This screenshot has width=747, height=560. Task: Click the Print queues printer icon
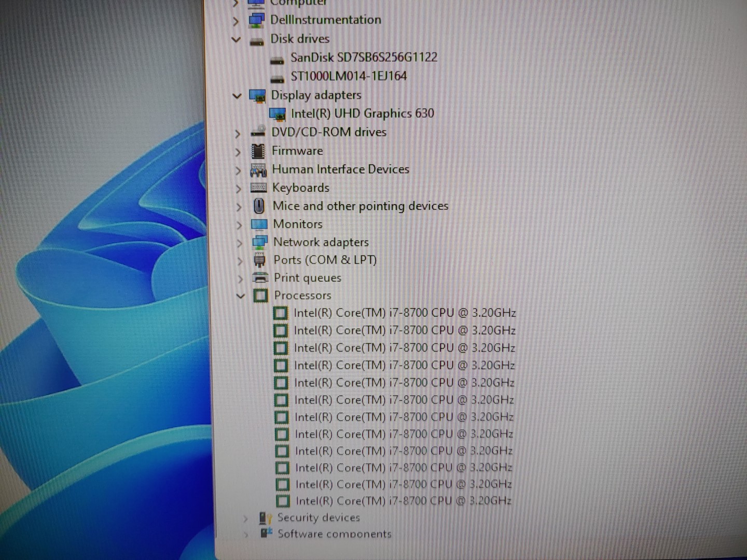[260, 278]
